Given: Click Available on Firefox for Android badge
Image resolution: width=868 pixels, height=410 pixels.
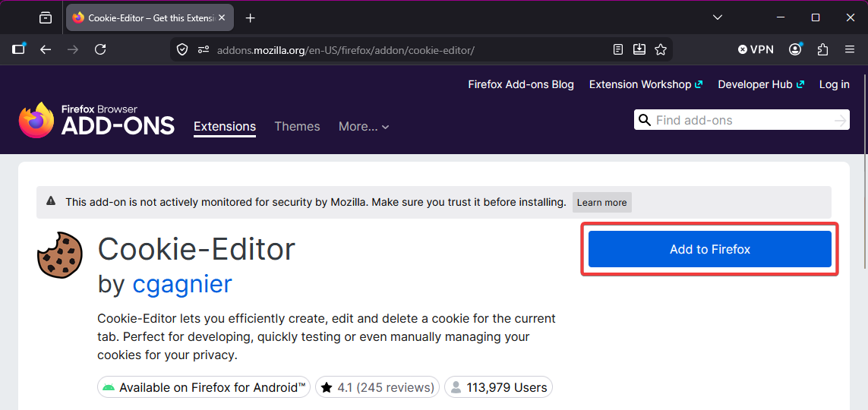Looking at the screenshot, I should [x=204, y=387].
